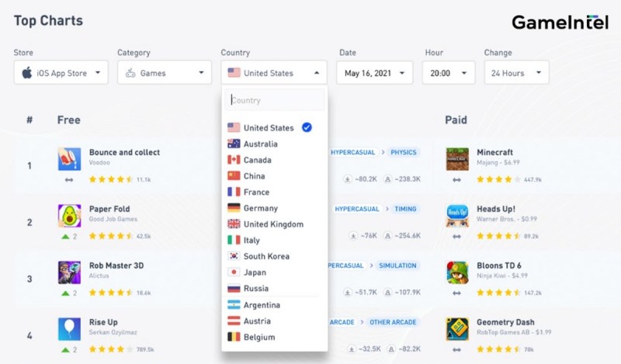Select Austria in the country list
This screenshot has height=364, width=621.
coord(275,321)
